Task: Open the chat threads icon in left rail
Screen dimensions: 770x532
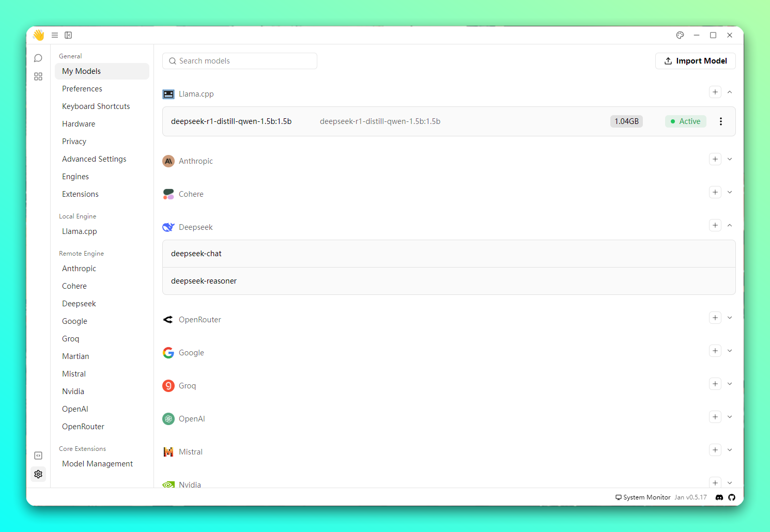Action: point(38,58)
